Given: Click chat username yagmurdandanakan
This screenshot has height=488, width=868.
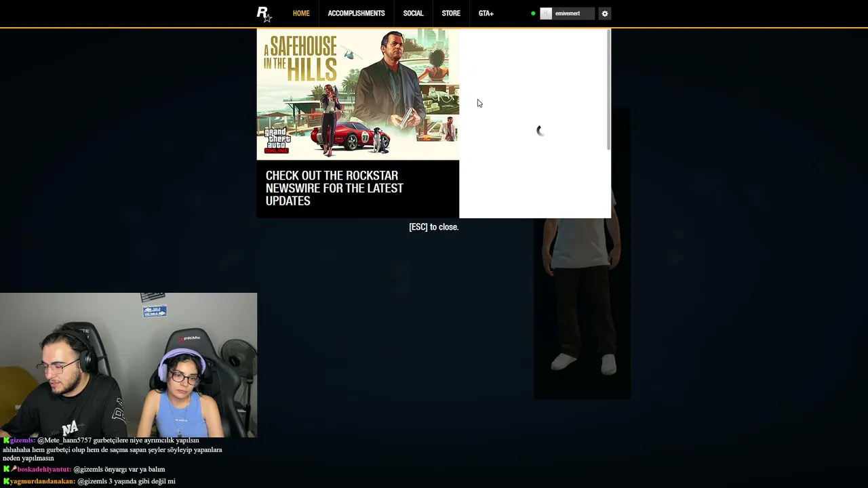Looking at the screenshot, I should coord(42,481).
